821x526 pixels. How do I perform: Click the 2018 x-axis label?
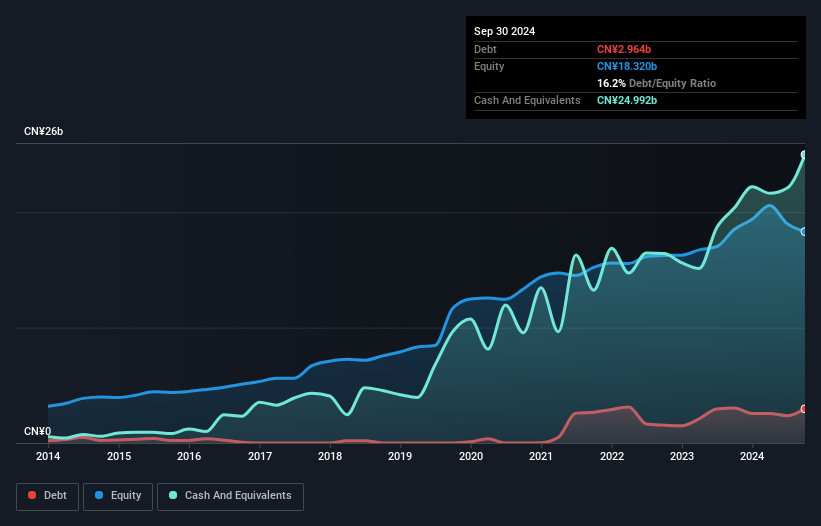coord(330,456)
